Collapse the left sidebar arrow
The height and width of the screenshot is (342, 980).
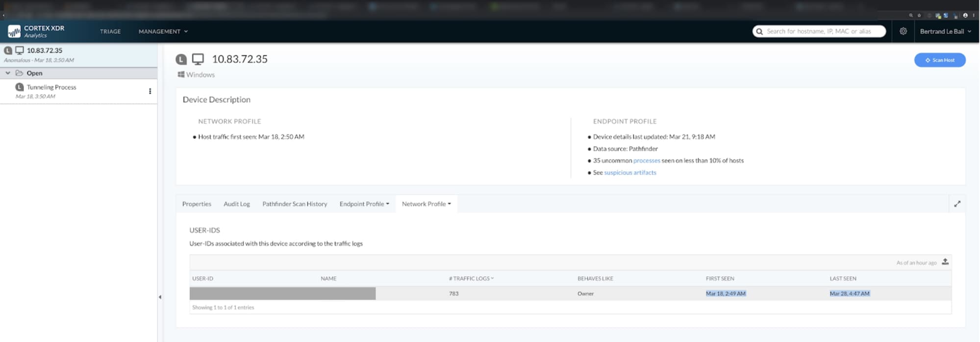(160, 297)
